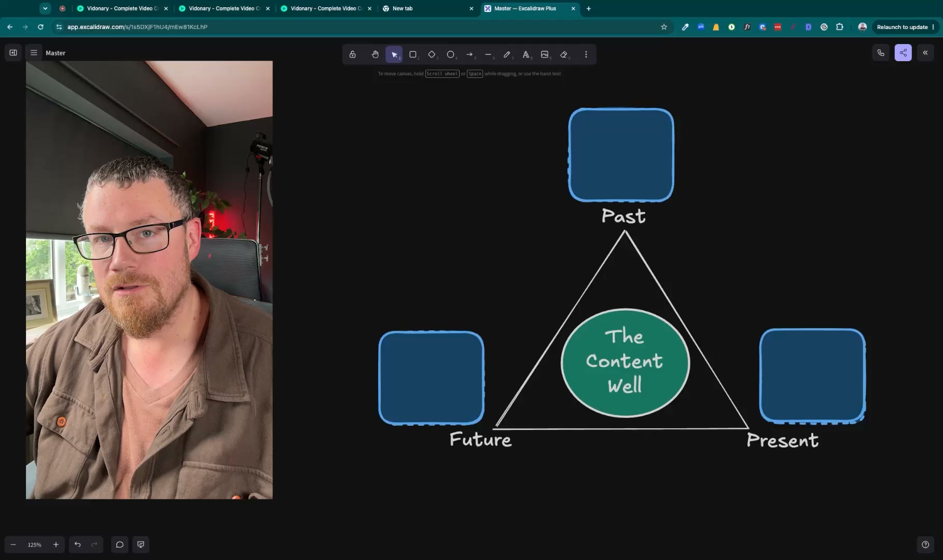The height and width of the screenshot is (560, 943).
Task: Collapse the right sidebar chevrons
Action: pos(925,53)
